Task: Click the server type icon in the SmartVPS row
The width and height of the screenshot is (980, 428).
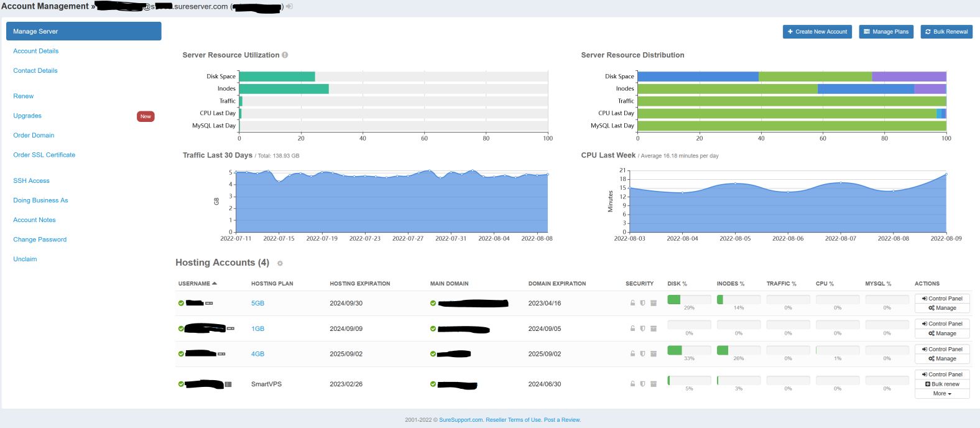Action: pos(228,384)
